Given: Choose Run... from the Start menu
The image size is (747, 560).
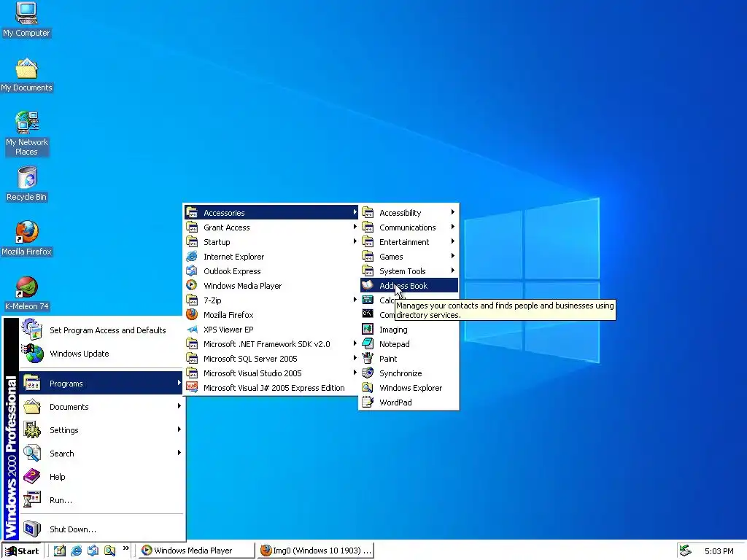Looking at the screenshot, I should point(101,500).
